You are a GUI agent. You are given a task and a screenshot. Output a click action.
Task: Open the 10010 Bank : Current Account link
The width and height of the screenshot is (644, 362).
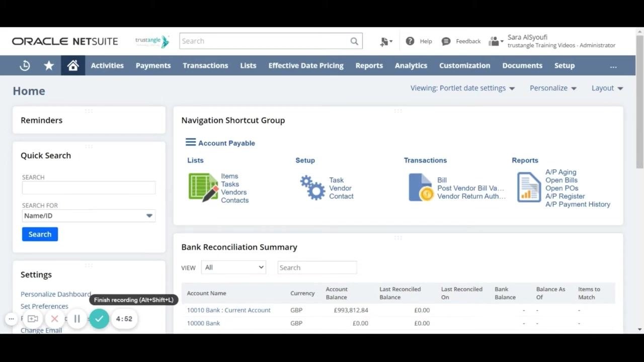(x=229, y=310)
